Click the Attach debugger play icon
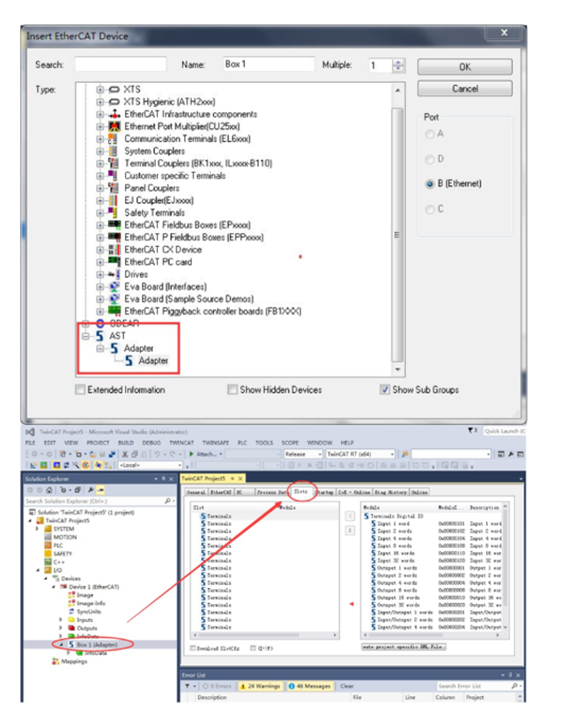The width and height of the screenshot is (569, 728). pos(192,454)
